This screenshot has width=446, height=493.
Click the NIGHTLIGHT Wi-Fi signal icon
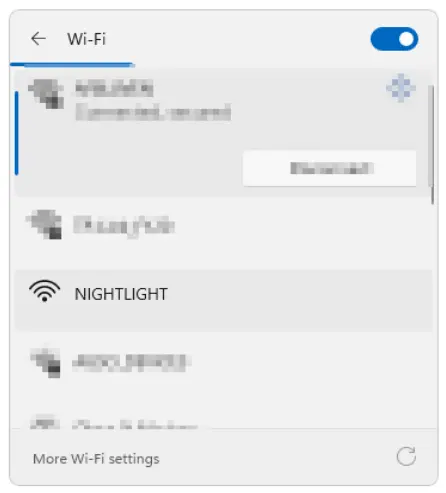coord(45,291)
